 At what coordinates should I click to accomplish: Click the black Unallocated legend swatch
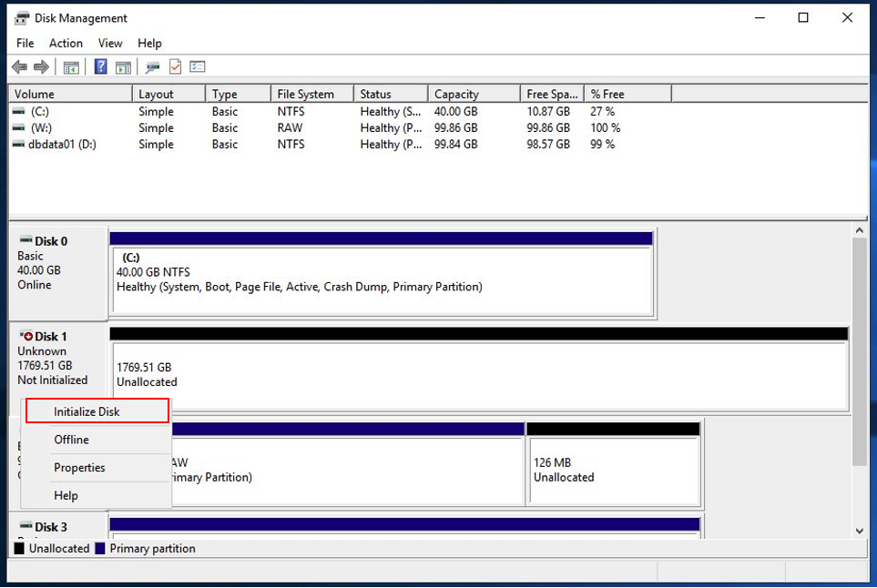tap(19, 548)
